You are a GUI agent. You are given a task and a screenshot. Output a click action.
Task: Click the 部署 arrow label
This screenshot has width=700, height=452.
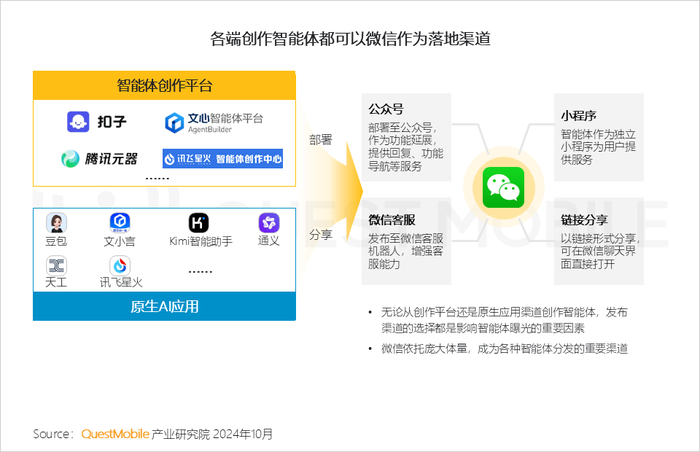click(x=321, y=140)
